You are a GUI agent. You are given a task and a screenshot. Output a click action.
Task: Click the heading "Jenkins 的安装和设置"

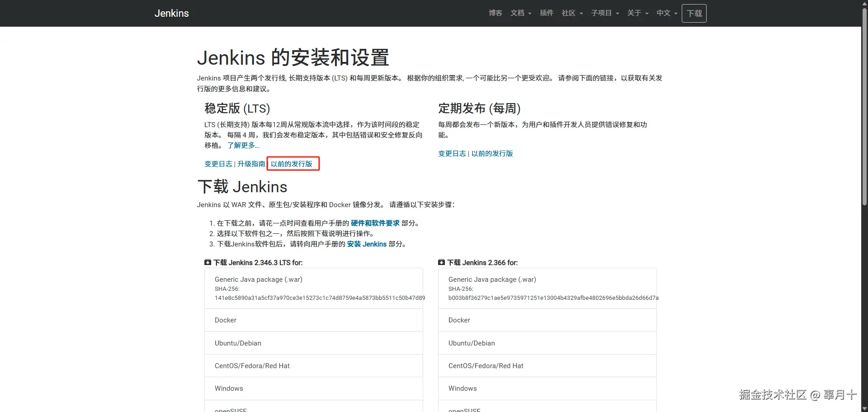tap(293, 57)
